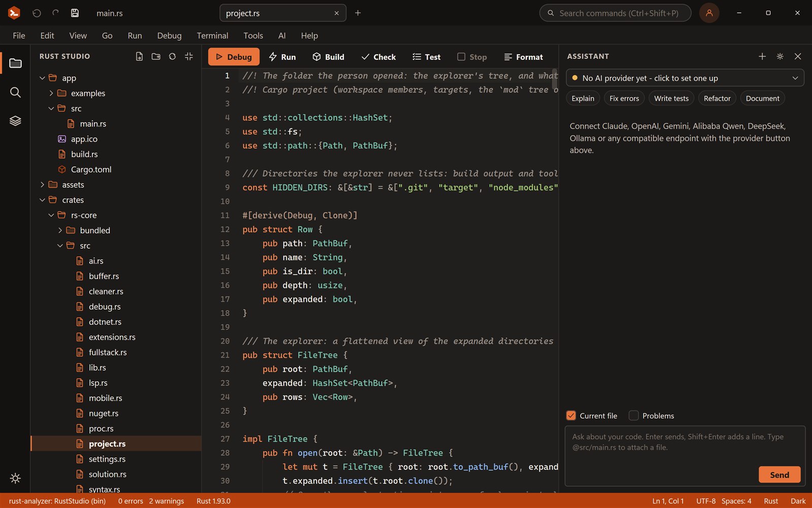The width and height of the screenshot is (812, 508).
Task: Collapse the app folder
Action: pyautogui.click(x=42, y=78)
